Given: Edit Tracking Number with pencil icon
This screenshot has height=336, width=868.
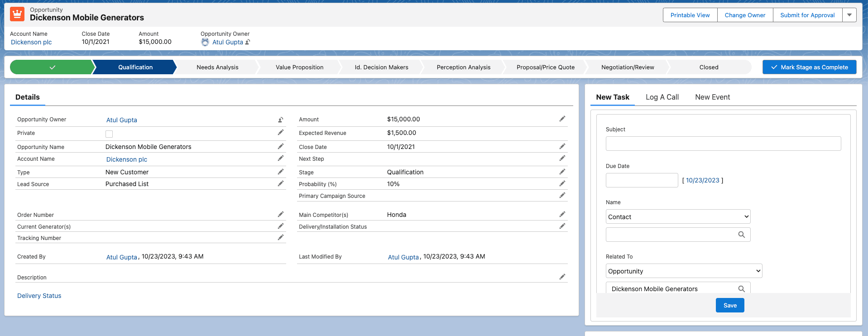Looking at the screenshot, I should click(x=281, y=237).
